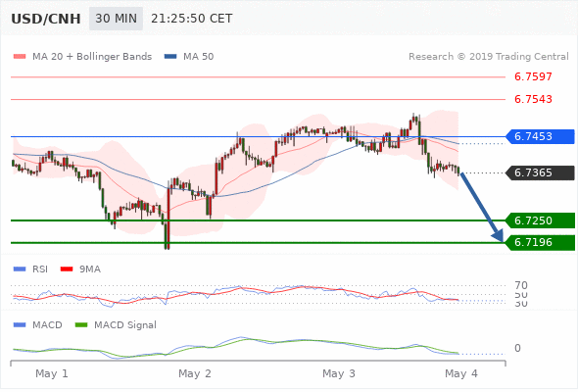This screenshot has height=392, width=578.
Task: Select the 6.7365 current price tag
Action: coord(540,172)
